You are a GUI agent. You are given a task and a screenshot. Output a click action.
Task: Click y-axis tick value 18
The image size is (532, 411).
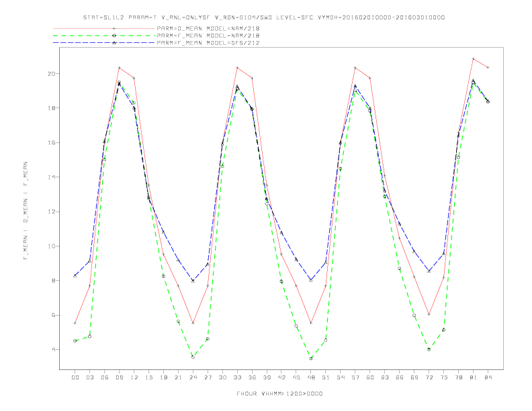click(52, 108)
